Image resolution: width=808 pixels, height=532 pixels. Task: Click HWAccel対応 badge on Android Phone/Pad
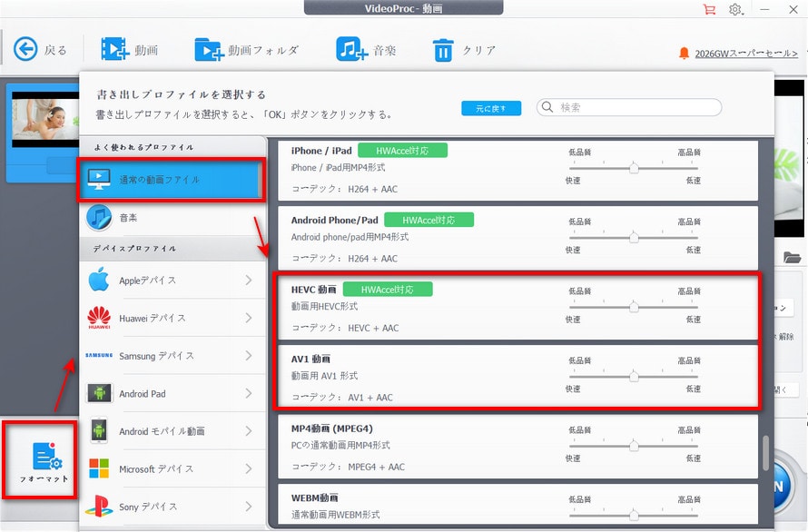click(429, 220)
